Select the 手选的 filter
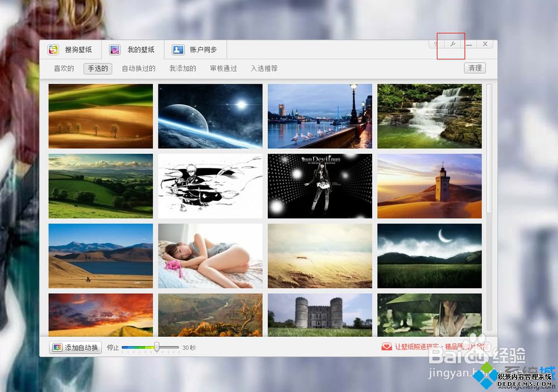This screenshot has width=558, height=392. pyautogui.click(x=98, y=68)
